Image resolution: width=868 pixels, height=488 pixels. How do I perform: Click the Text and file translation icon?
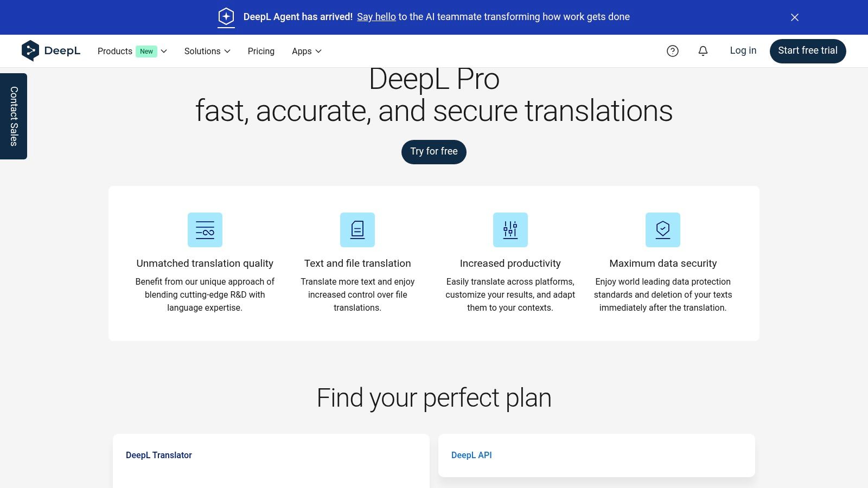pyautogui.click(x=358, y=230)
